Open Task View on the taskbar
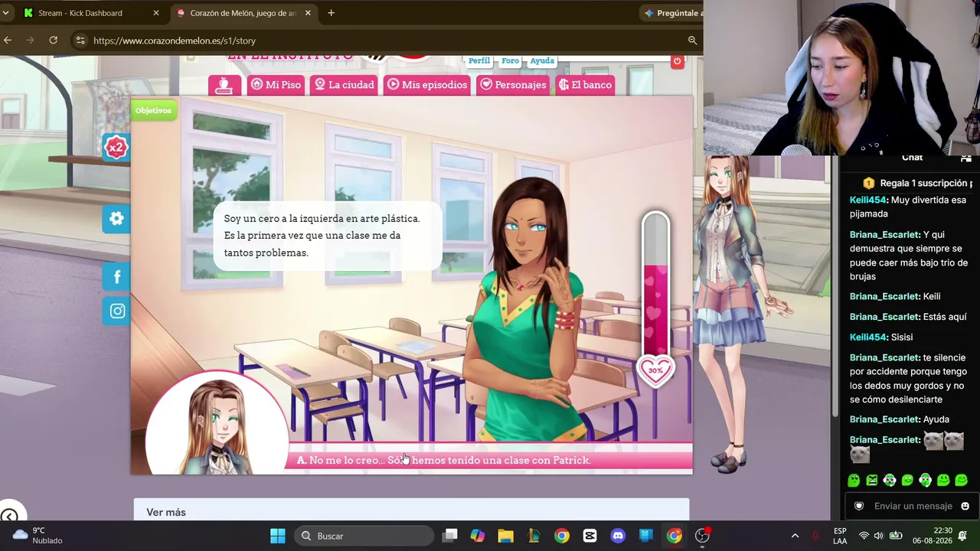This screenshot has height=551, width=980. pyautogui.click(x=450, y=536)
